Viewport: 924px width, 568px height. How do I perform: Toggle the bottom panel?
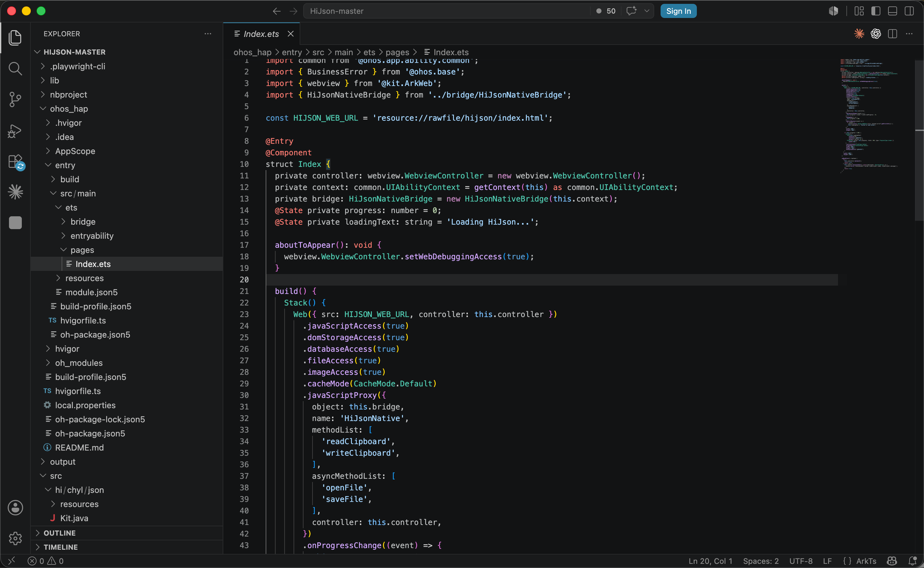pos(893,11)
